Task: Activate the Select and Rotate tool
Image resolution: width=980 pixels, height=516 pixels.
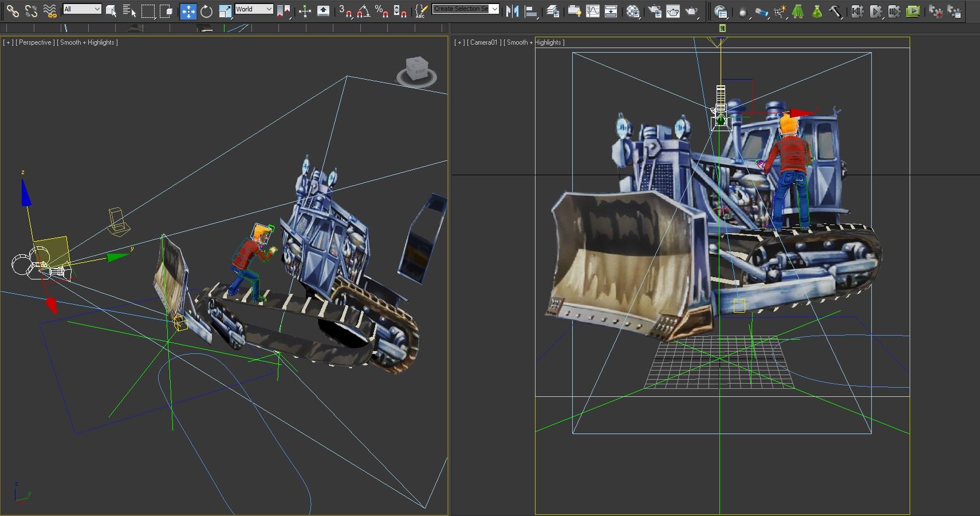Action: (206, 11)
